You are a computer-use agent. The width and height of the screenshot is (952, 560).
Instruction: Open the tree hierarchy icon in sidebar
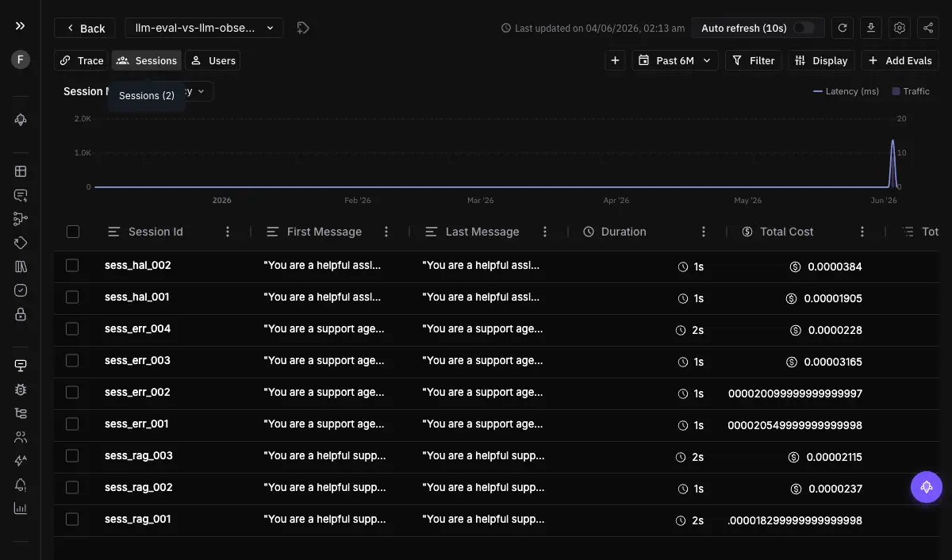click(21, 413)
